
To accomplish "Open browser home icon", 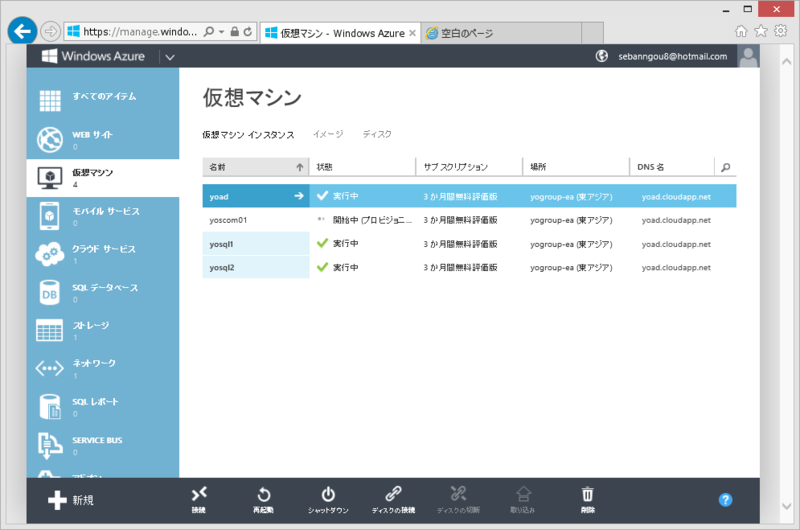I will click(741, 31).
